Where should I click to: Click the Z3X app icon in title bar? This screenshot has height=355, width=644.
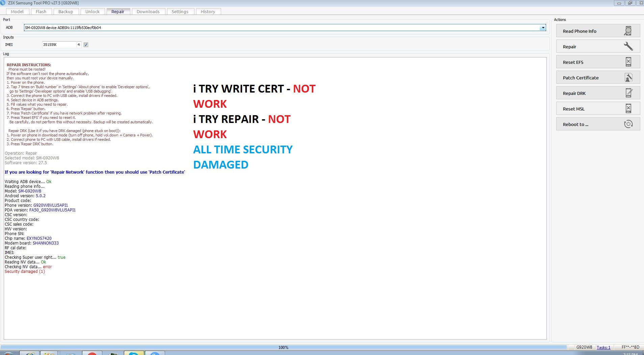coord(3,3)
